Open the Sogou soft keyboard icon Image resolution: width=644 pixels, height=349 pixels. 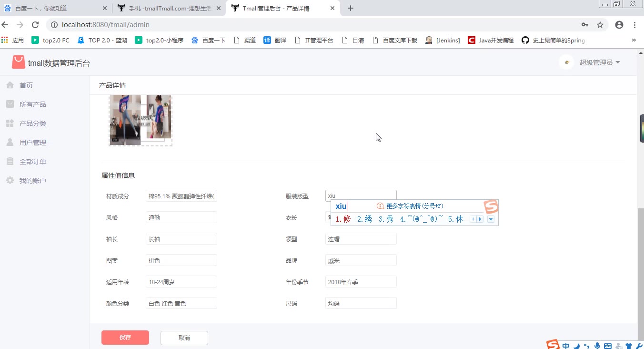click(608, 346)
